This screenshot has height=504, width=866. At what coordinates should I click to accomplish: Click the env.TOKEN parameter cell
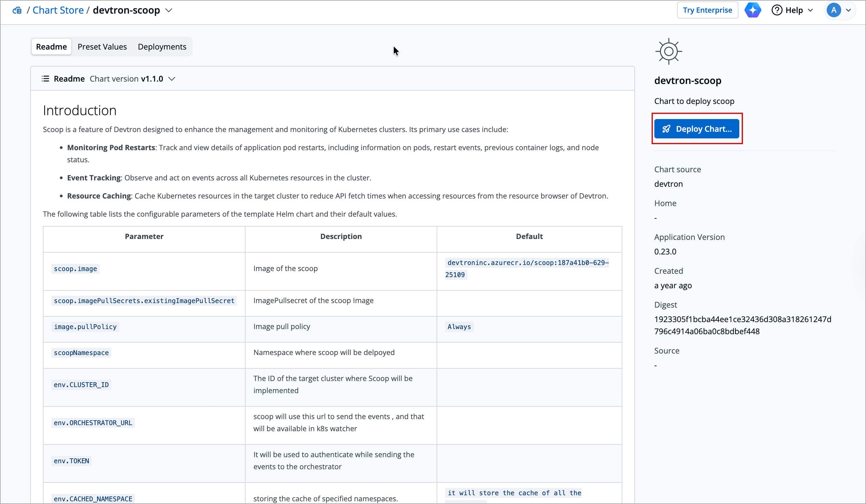coord(71,461)
